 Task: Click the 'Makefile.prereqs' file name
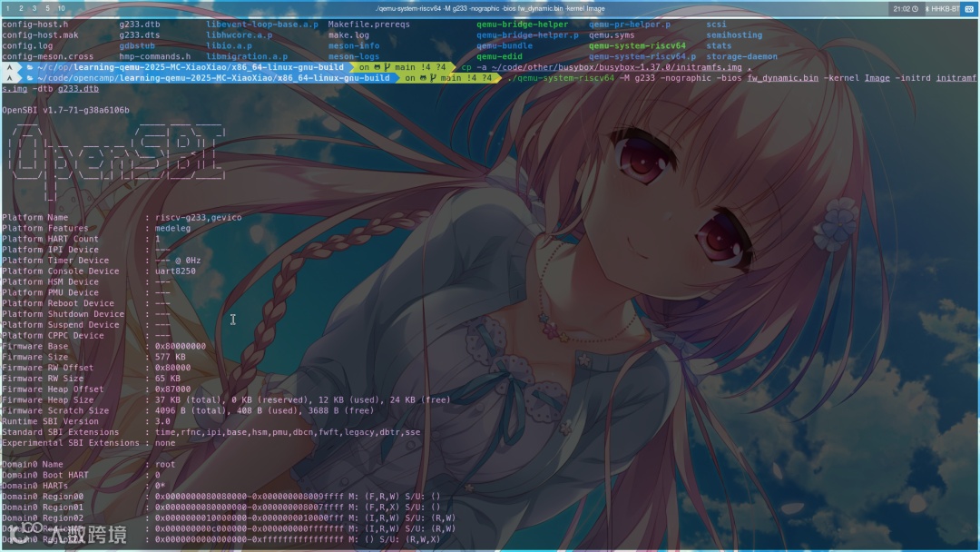point(368,25)
